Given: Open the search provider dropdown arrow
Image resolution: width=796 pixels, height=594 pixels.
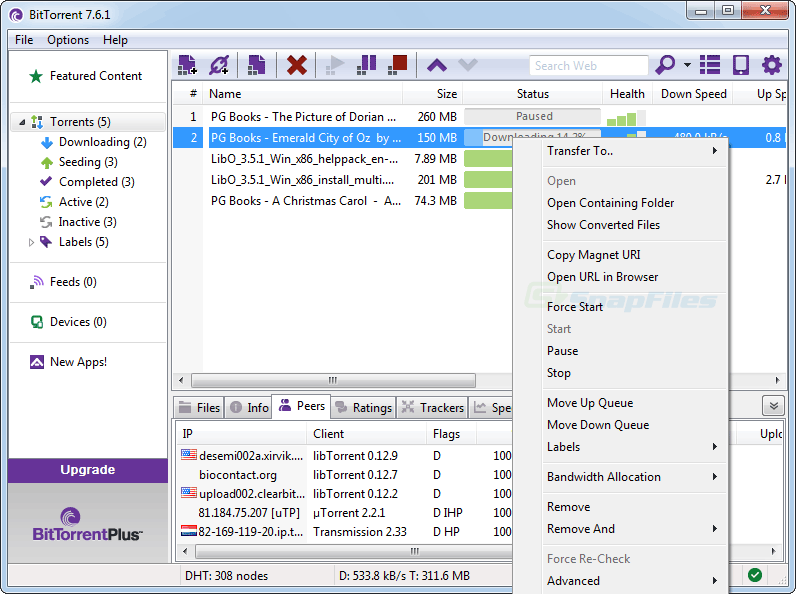Looking at the screenshot, I should [x=688, y=66].
